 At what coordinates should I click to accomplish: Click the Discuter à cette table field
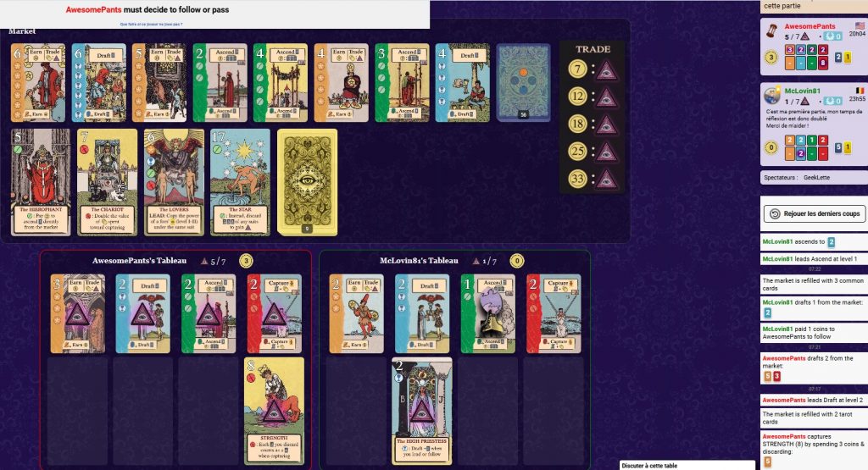(687, 465)
